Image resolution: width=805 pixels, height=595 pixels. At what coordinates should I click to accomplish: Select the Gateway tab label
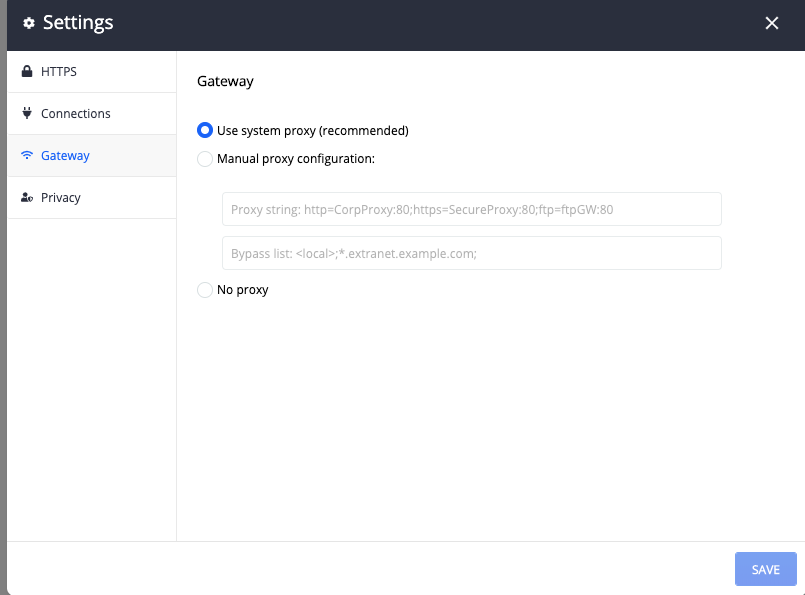(65, 156)
